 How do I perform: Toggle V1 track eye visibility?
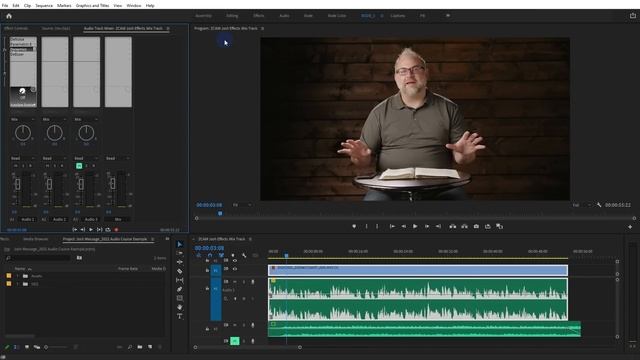(235, 269)
